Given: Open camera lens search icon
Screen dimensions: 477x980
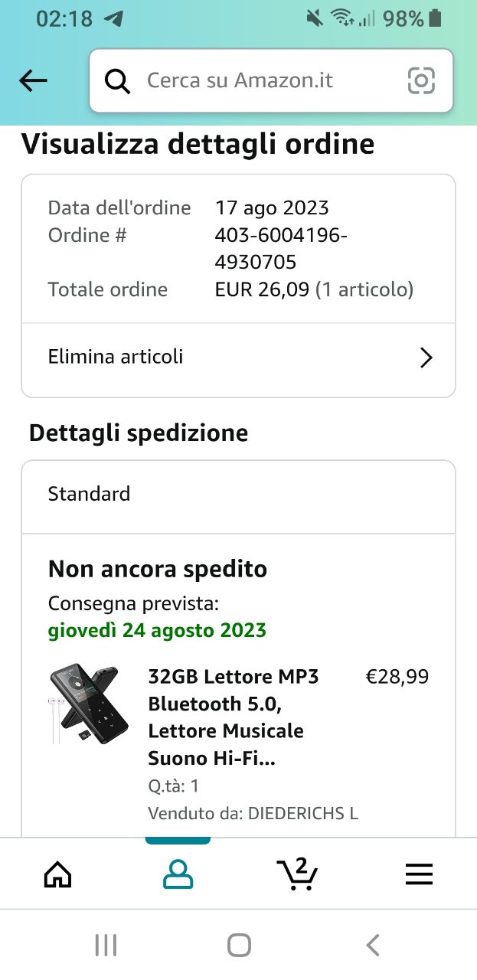Looking at the screenshot, I should 422,80.
